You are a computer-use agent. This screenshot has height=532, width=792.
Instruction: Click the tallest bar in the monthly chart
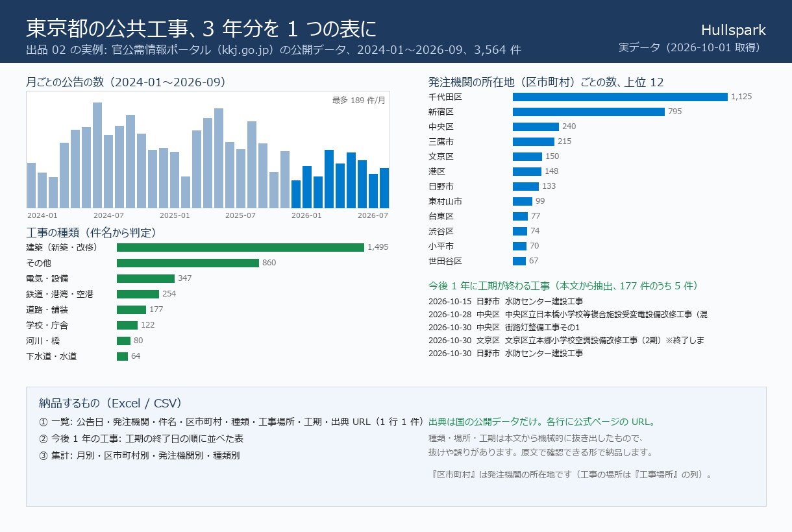pyautogui.click(x=97, y=155)
